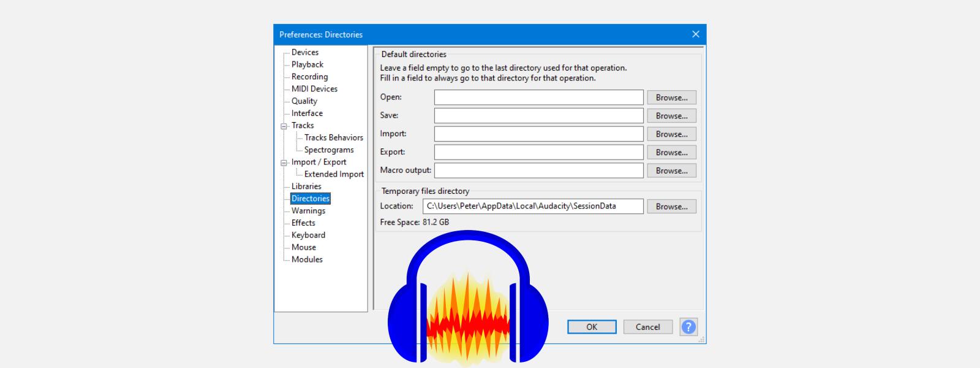
Task: Open Tracks Behaviors settings
Action: click(334, 137)
